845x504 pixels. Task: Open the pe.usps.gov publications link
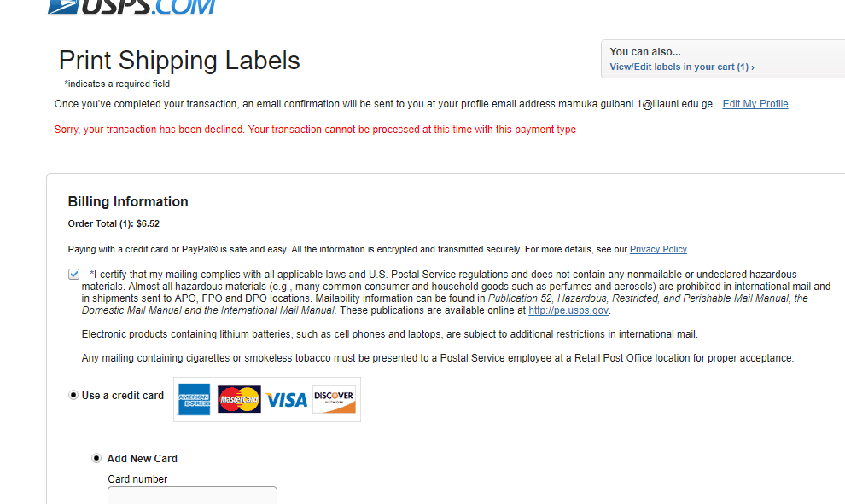[x=568, y=310]
